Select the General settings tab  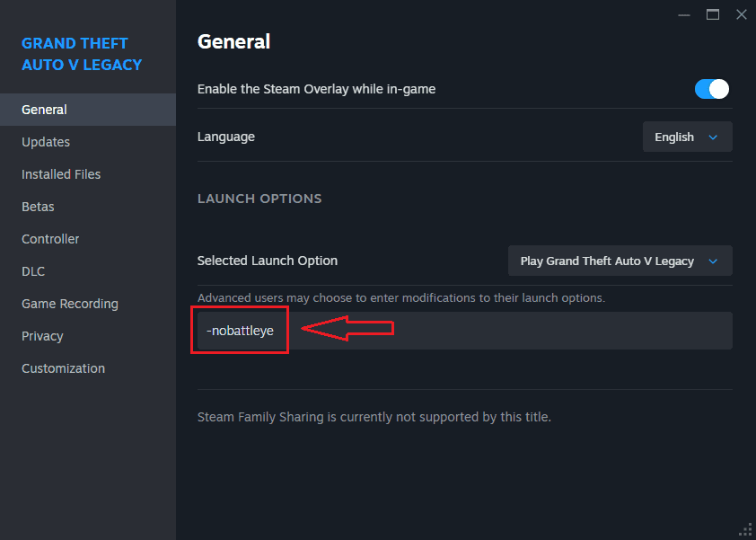pos(45,110)
